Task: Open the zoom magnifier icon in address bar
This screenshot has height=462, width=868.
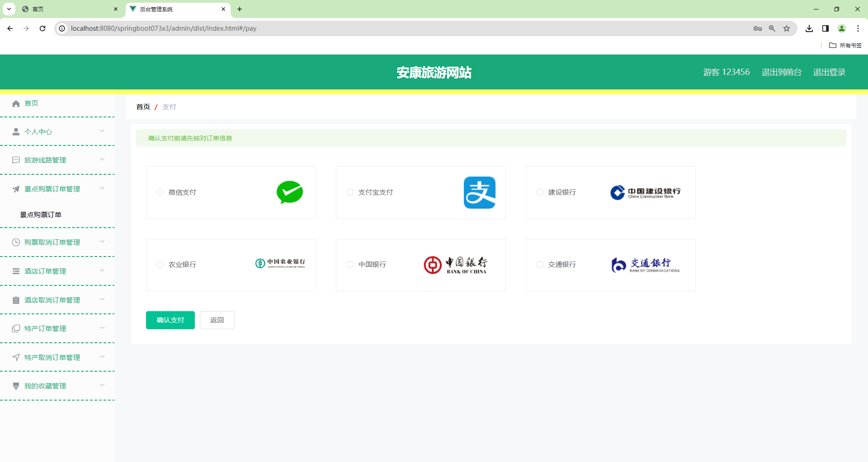Action: coord(772,28)
